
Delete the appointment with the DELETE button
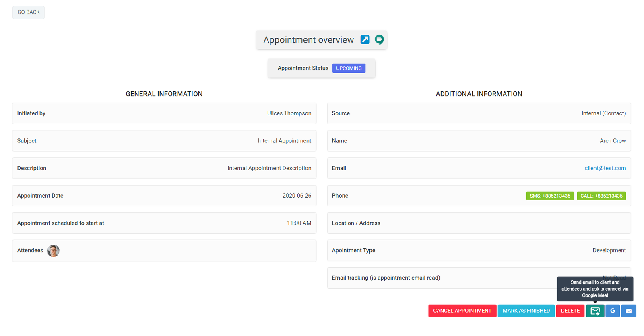[x=570, y=311]
